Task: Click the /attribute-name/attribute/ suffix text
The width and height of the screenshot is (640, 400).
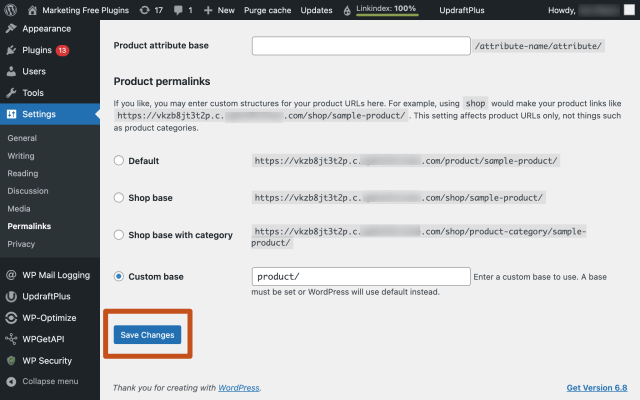Action: 538,46
